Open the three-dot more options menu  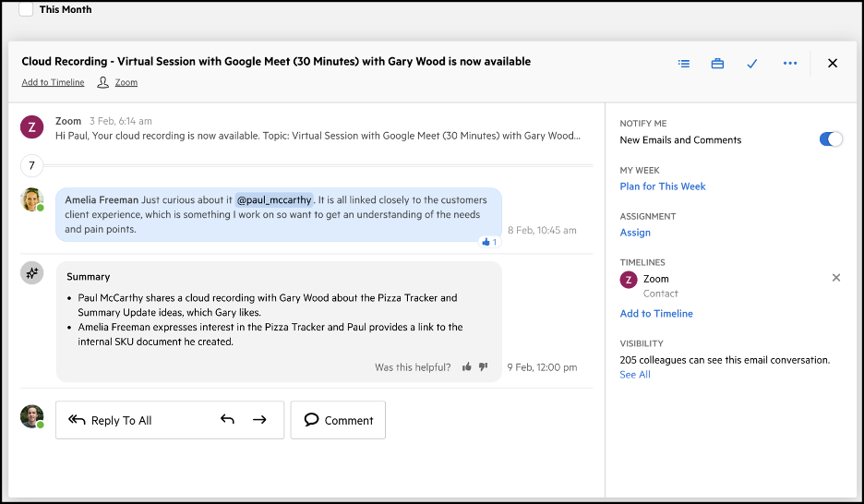[790, 64]
